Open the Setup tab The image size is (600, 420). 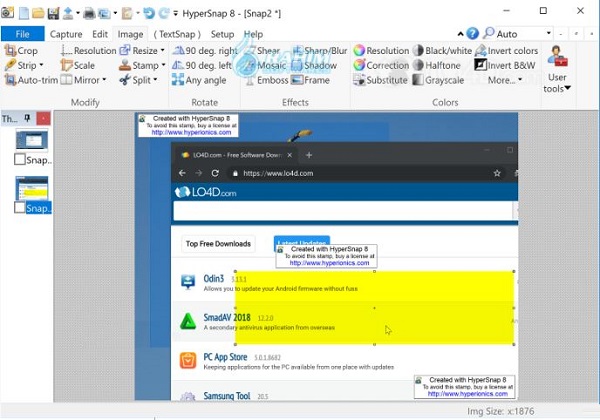[x=222, y=34]
